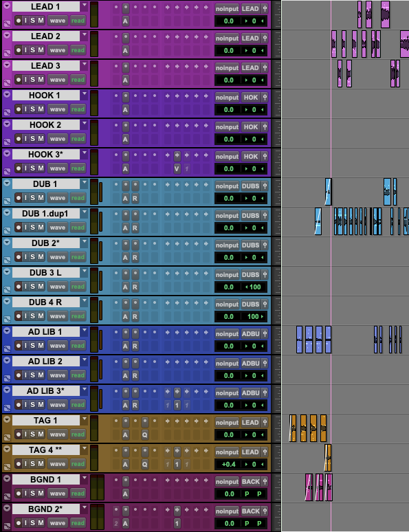Toggle input monitoring on DUB 2*
Image resolution: width=409 pixels, height=532 pixels.
tap(25, 257)
